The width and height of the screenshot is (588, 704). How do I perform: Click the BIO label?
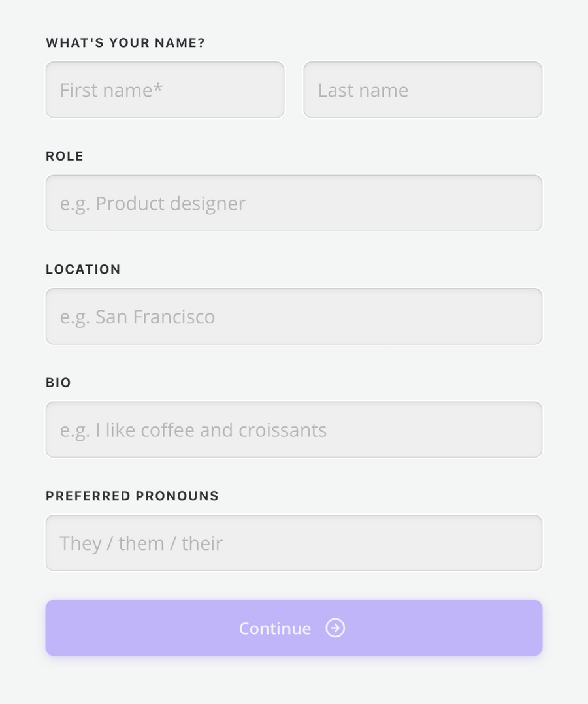57,383
